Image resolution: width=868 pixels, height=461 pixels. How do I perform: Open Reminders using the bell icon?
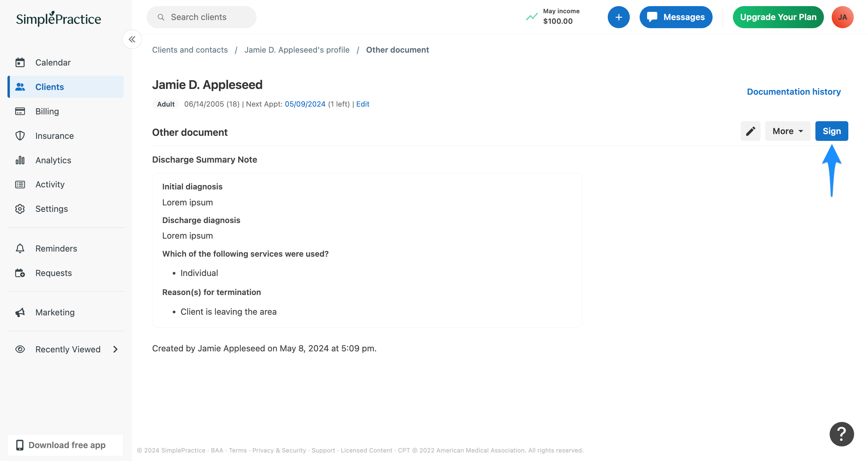[20, 248]
